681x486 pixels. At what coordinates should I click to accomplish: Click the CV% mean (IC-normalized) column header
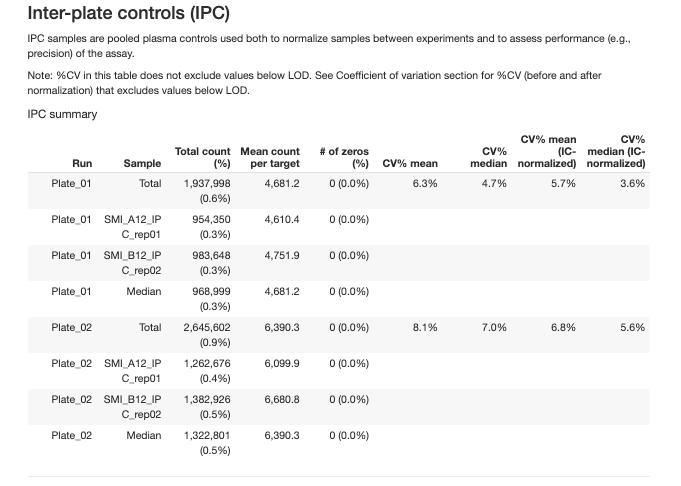[548, 151]
